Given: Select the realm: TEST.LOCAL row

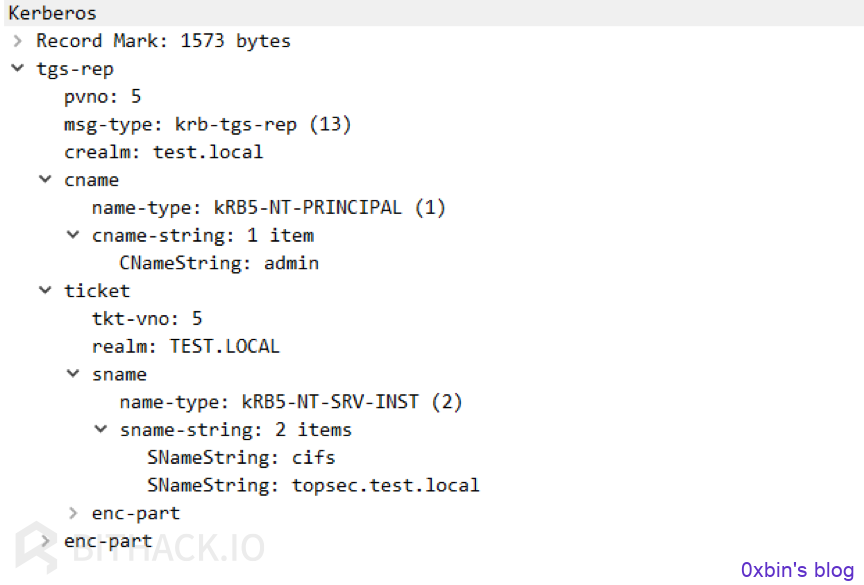Looking at the screenshot, I should click(186, 346).
